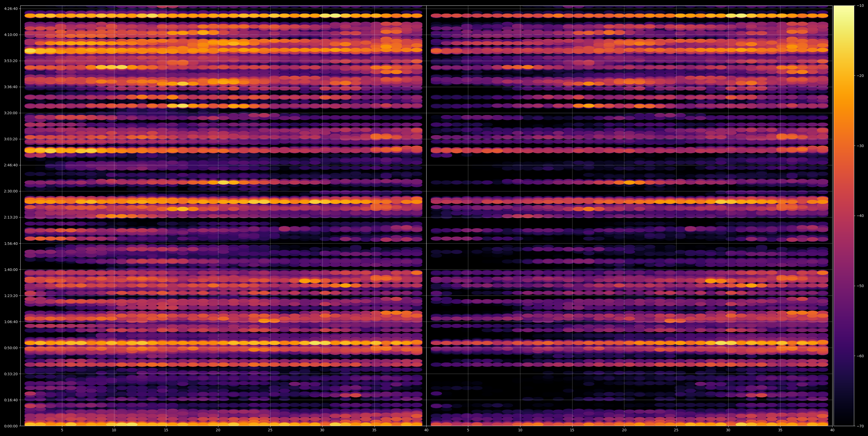Viewport: 868px width, 436px height.
Task: Select x-axis label 40 under the right heatmap
Action: point(832,430)
